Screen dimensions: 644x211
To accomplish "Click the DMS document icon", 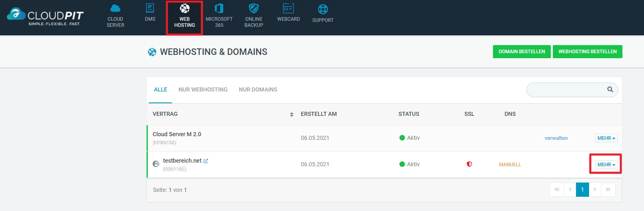I will coord(150,8).
